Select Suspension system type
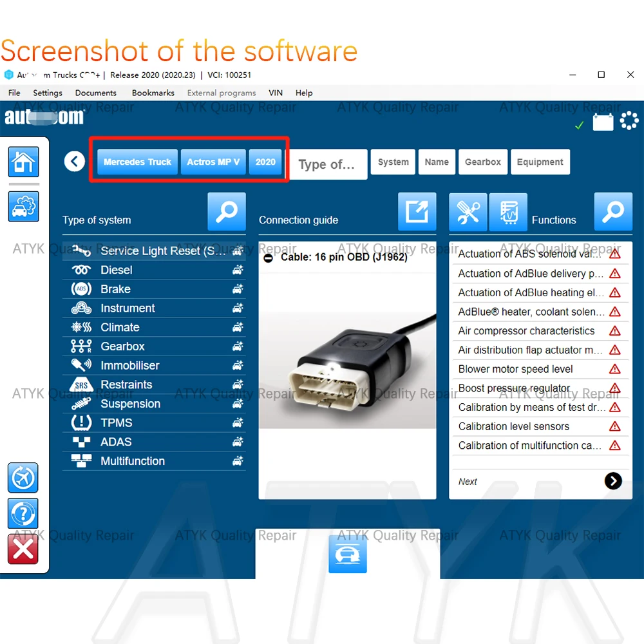This screenshot has height=644, width=644. [154, 404]
